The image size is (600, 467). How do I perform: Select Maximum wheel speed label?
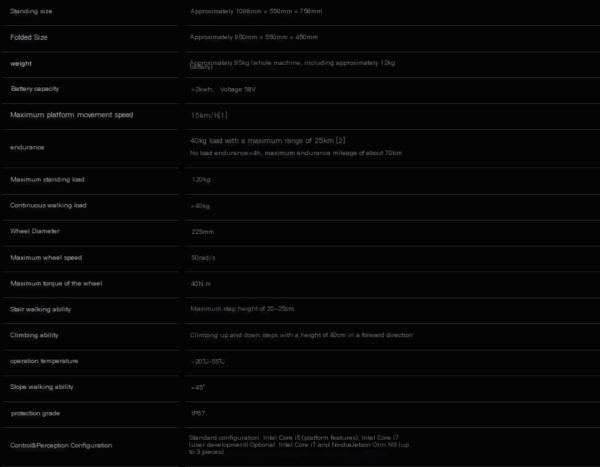[x=46, y=258]
